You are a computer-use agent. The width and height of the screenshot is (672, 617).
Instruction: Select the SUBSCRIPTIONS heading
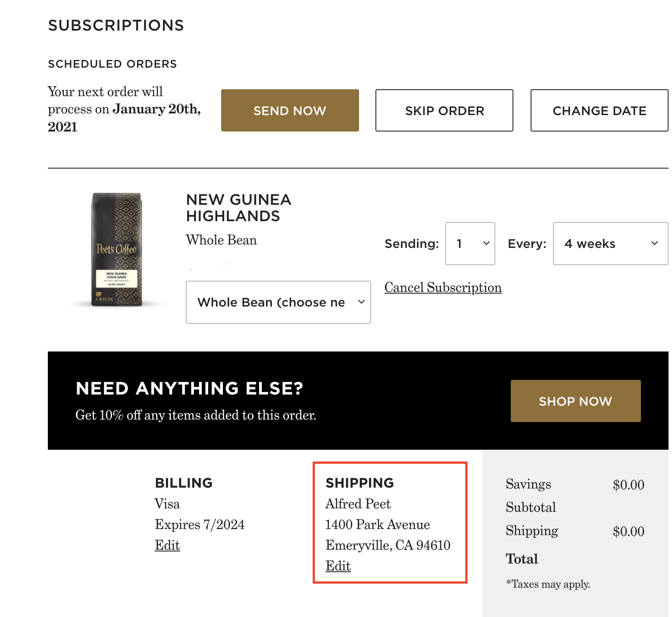tap(116, 25)
